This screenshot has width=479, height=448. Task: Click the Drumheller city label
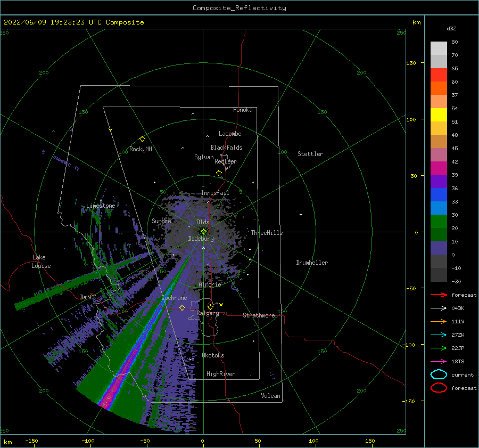pos(312,263)
